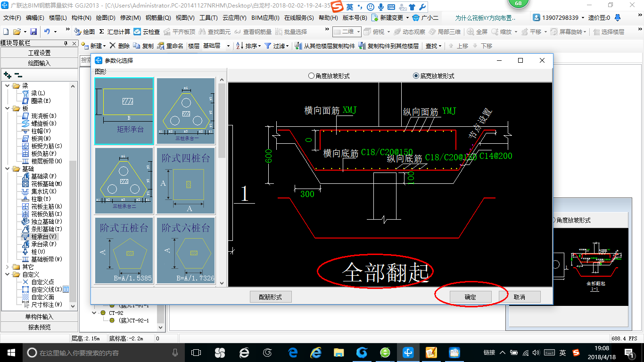The image size is (644, 362).
Task: Click the save icon
Action: pos(33,32)
